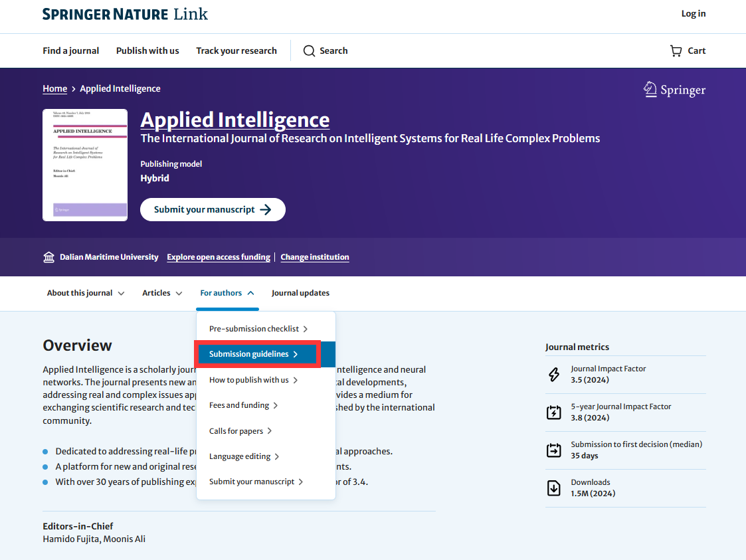Open the Explore open access funding link
This screenshot has width=746, height=560.
click(219, 256)
